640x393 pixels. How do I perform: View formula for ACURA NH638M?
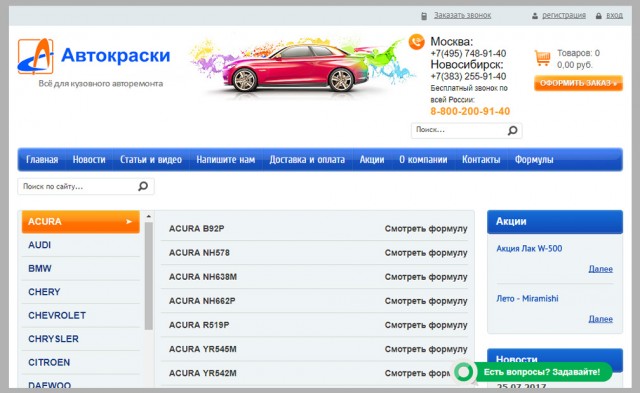(x=426, y=277)
